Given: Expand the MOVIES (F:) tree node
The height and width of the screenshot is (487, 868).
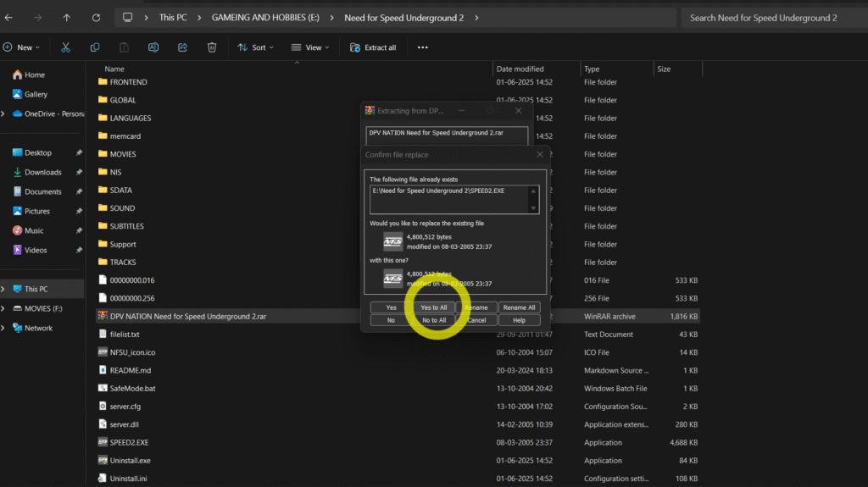Looking at the screenshot, I should click(3, 308).
